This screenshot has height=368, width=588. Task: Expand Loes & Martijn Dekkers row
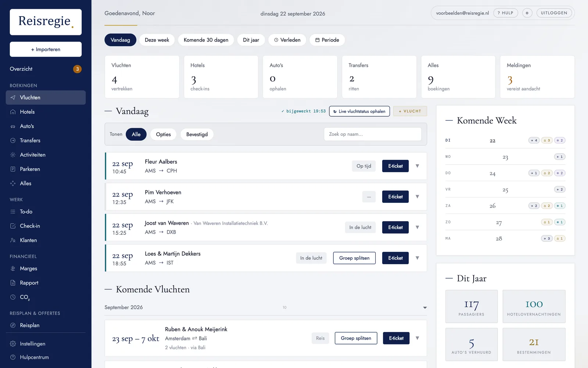(417, 258)
